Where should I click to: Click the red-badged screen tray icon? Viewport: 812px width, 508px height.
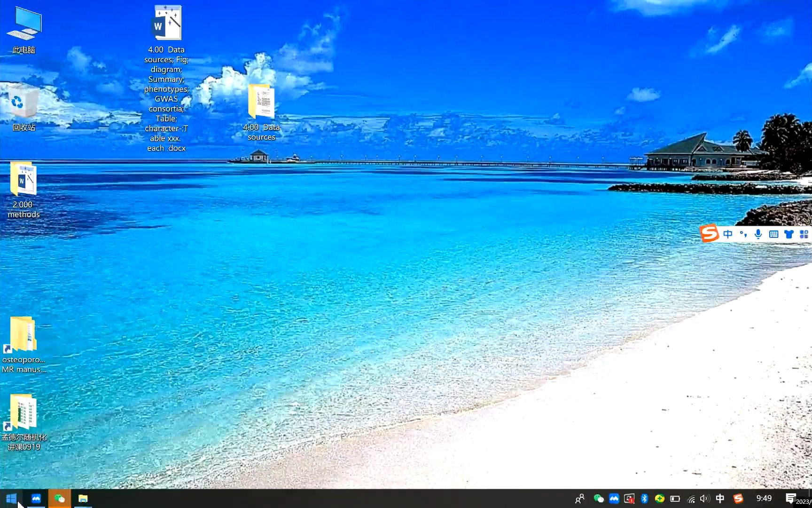click(629, 499)
